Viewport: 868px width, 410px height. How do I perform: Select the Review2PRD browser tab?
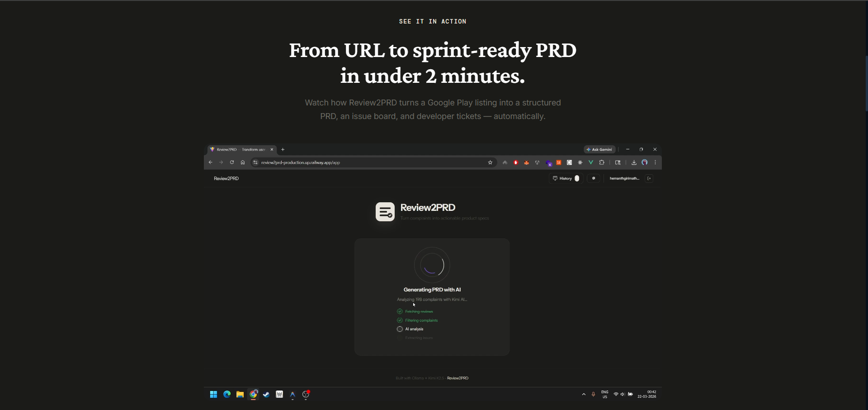click(x=240, y=149)
